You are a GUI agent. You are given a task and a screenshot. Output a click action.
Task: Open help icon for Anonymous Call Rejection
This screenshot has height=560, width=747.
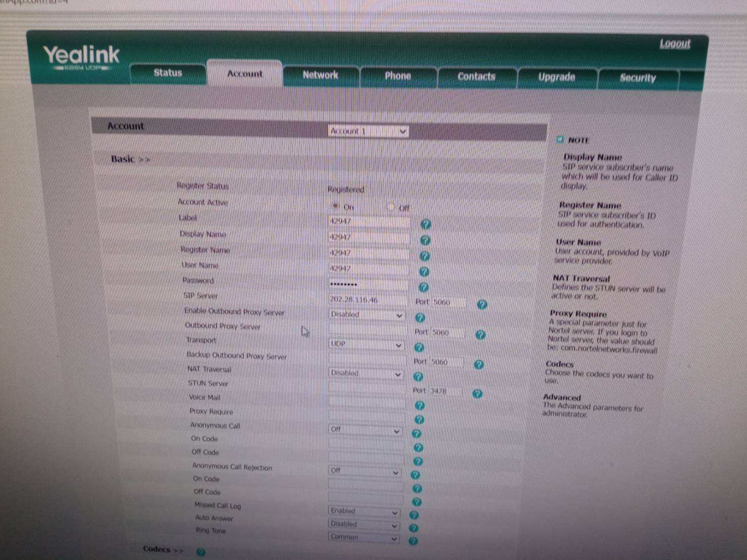pyautogui.click(x=415, y=475)
